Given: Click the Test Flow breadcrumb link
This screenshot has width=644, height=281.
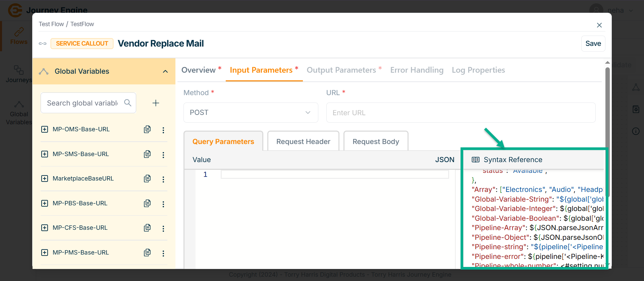Looking at the screenshot, I should point(51,24).
